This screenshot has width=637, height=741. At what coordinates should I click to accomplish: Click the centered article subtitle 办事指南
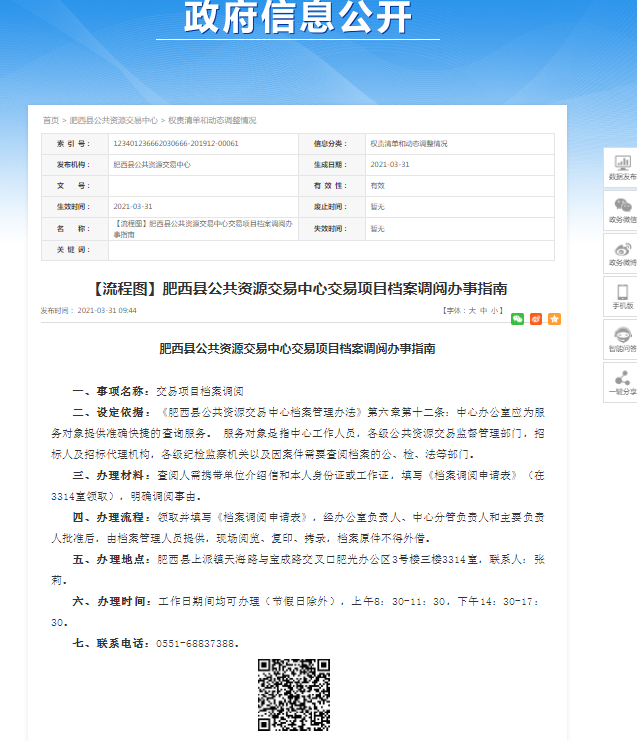coord(297,349)
